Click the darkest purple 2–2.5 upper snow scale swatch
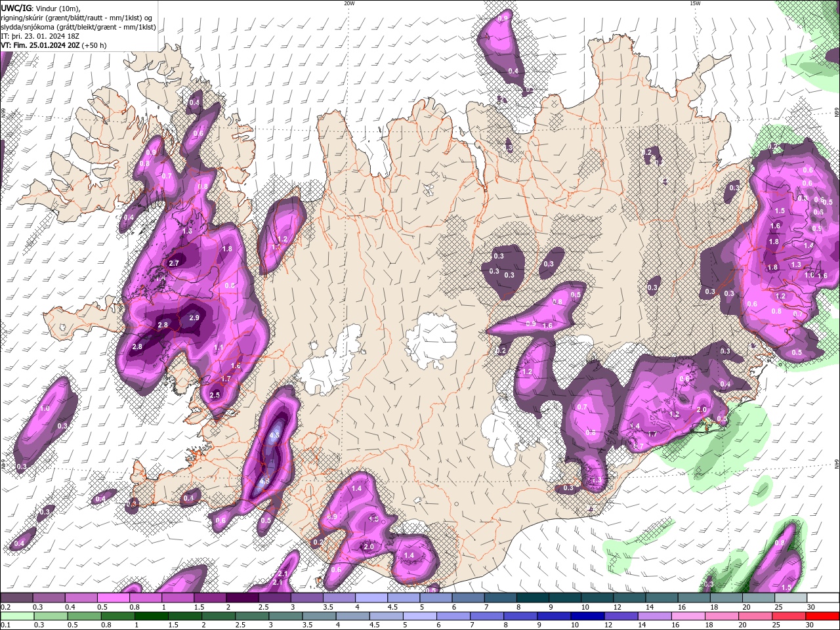The height and width of the screenshot is (630, 840). pyautogui.click(x=242, y=598)
